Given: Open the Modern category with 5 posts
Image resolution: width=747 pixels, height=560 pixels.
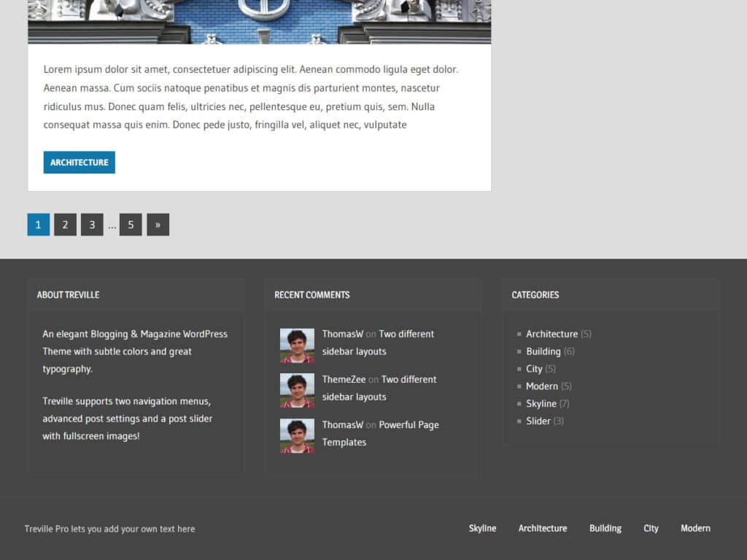Looking at the screenshot, I should 542,386.
